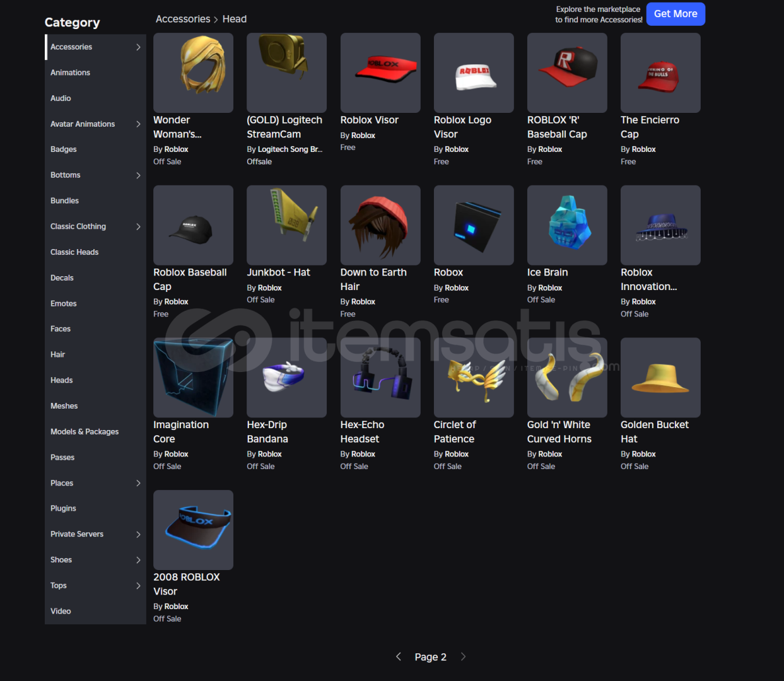The width and height of the screenshot is (784, 681).
Task: Open the Bundles category
Action: [x=95, y=201]
